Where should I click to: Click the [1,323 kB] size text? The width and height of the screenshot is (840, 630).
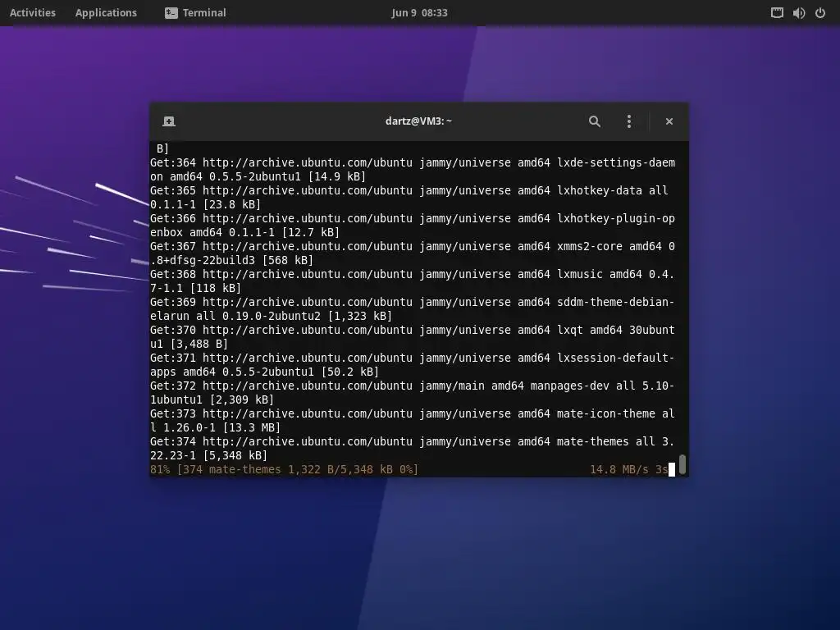pyautogui.click(x=360, y=316)
